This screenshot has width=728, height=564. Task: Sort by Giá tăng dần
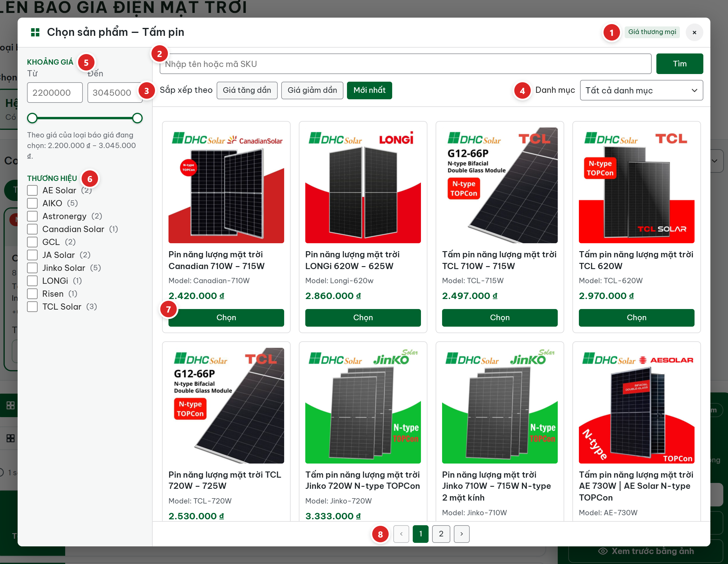tap(247, 90)
